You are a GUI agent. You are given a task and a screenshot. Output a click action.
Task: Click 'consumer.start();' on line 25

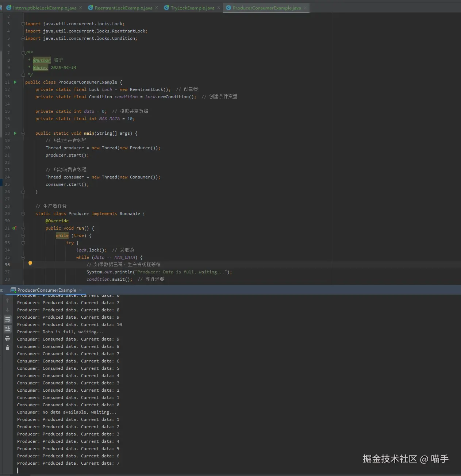click(x=67, y=184)
